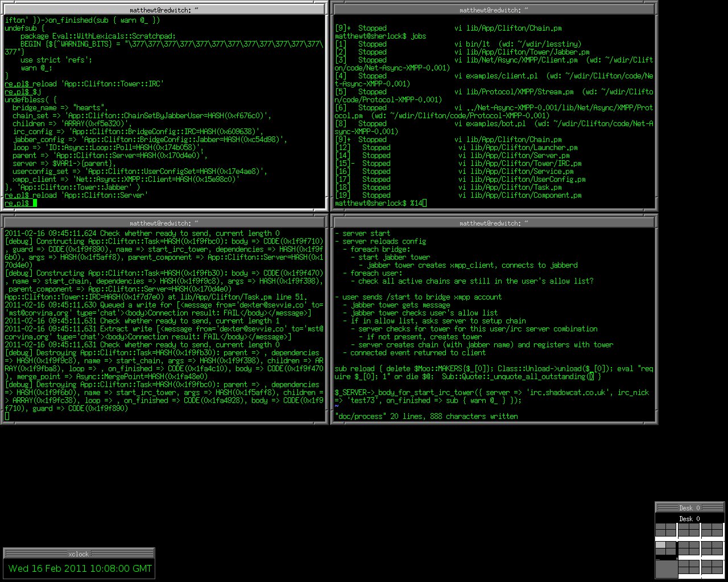
Task: Go to the center page in pager
Action: [x=689, y=548]
